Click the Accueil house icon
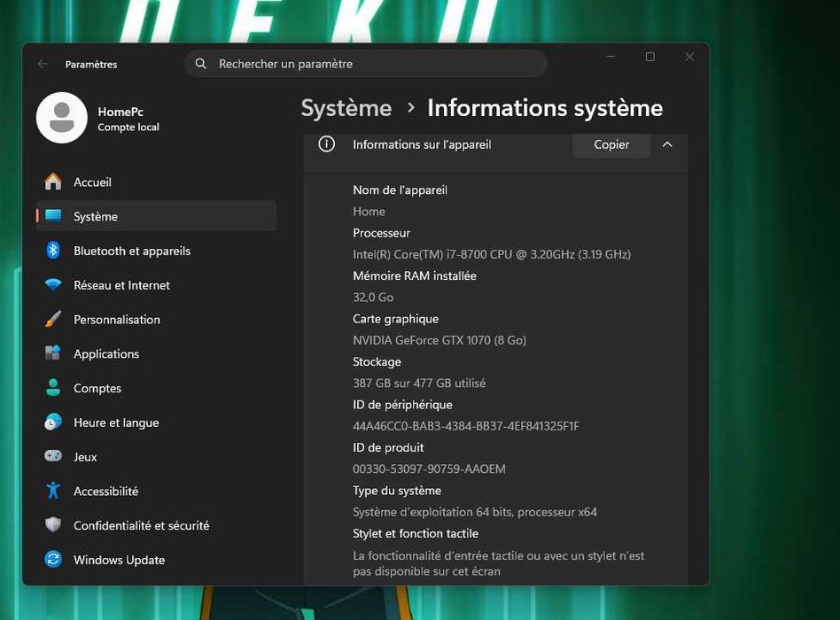Screen dimensions: 840x620 point(53,182)
